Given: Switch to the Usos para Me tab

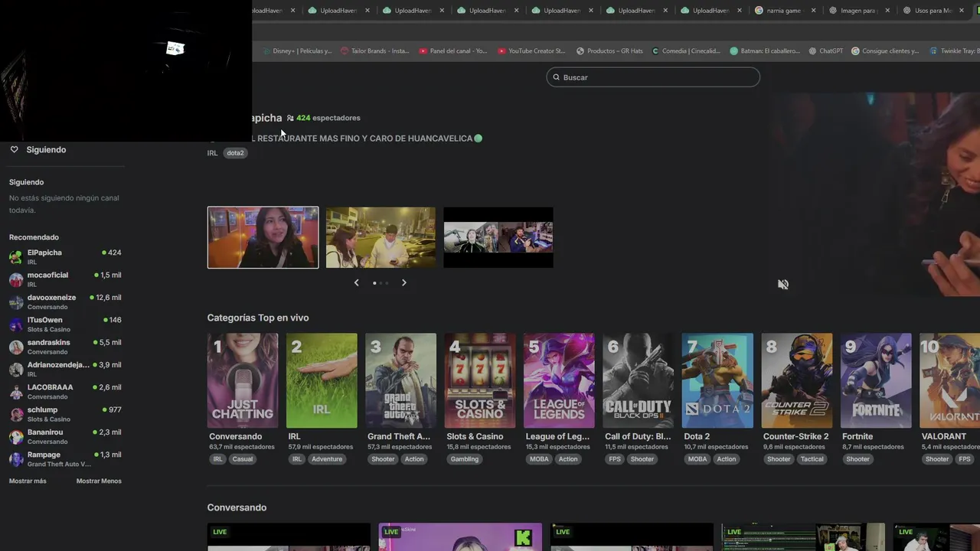Looking at the screenshot, I should click(x=929, y=11).
